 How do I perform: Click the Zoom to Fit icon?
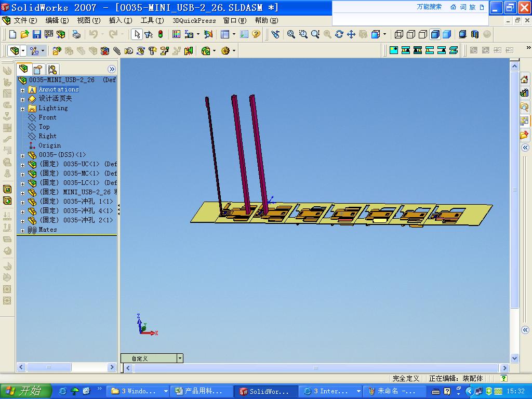pyautogui.click(x=291, y=34)
